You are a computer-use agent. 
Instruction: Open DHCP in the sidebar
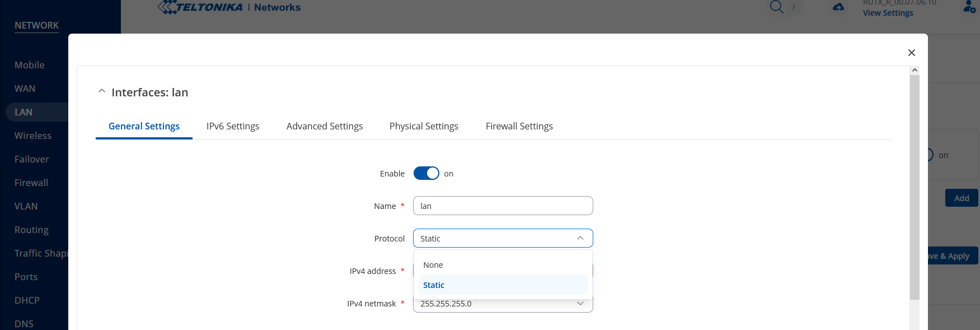tap(27, 300)
